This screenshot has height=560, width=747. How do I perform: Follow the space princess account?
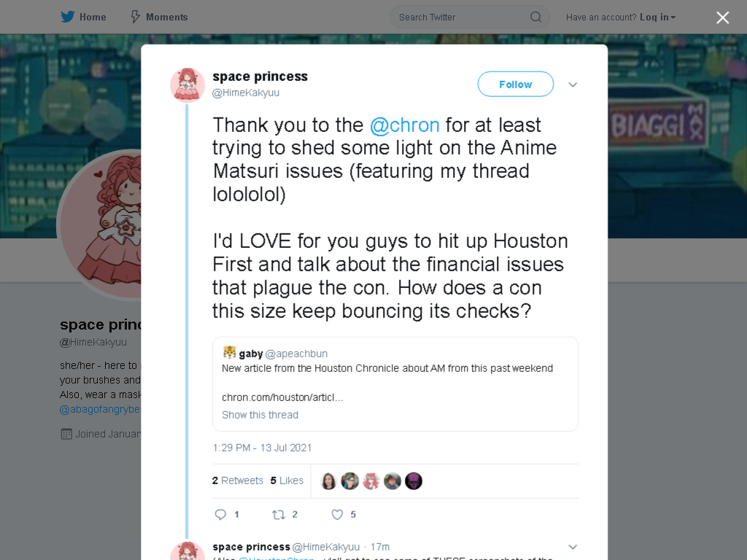click(x=516, y=85)
